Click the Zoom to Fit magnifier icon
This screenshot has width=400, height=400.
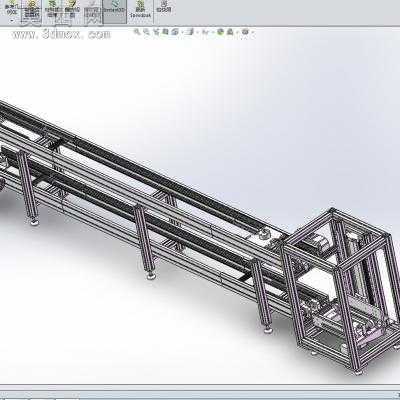137,32
